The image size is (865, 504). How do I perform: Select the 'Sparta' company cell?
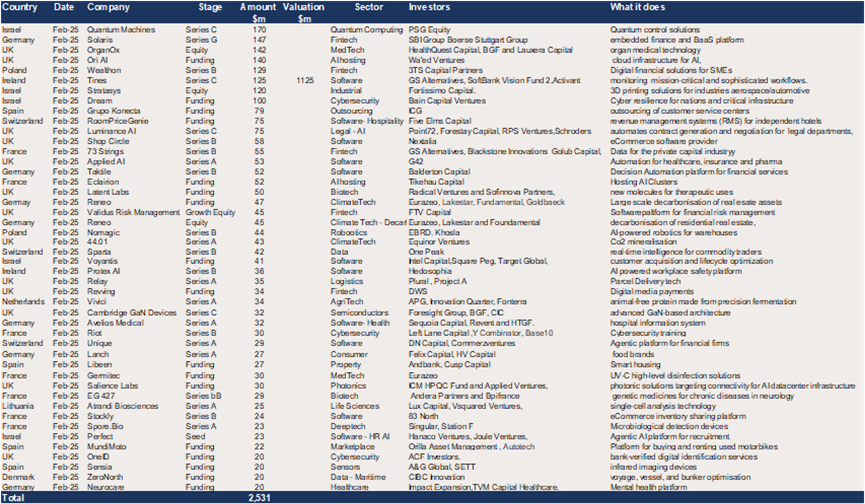tap(99, 252)
